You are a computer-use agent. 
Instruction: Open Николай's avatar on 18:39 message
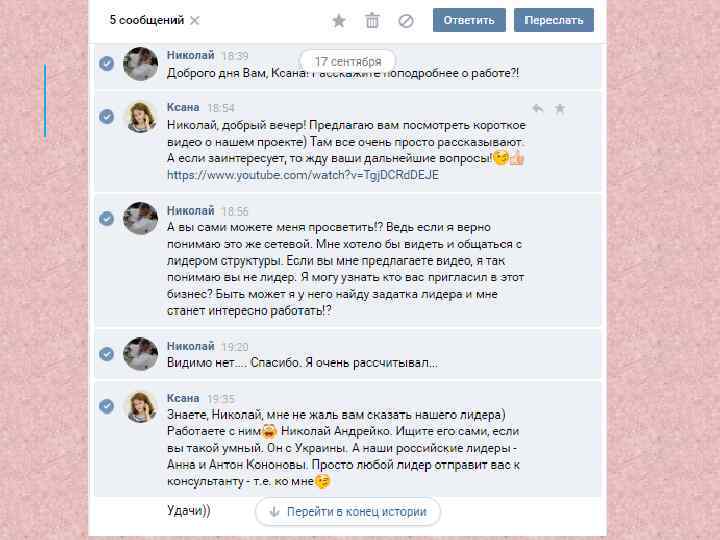point(141,64)
